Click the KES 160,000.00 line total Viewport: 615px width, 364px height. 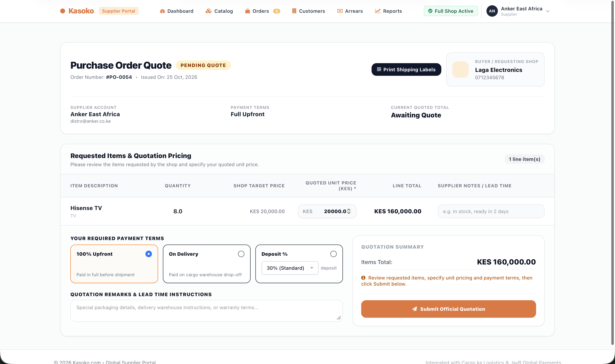click(x=397, y=211)
